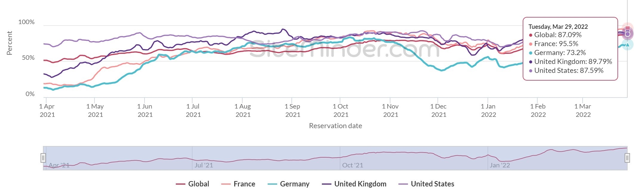Screen dimensions: 644x190
Task: Click the right navigator range handle
Action: pos(627,158)
